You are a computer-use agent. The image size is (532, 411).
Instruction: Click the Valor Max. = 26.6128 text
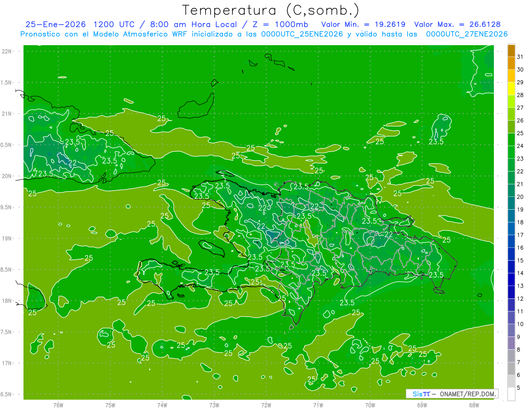point(458,24)
